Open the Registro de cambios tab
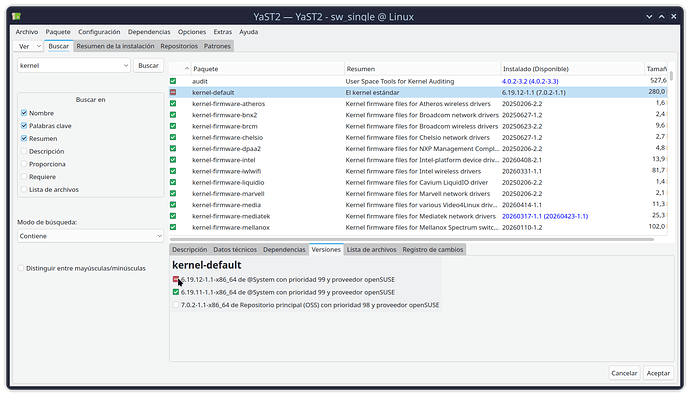Screen dimensions: 690x395 [x=433, y=249]
